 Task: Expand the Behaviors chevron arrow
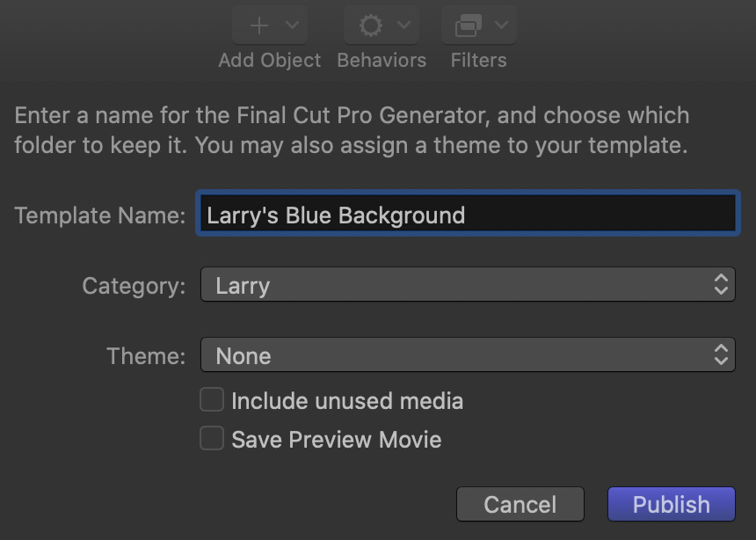[404, 24]
